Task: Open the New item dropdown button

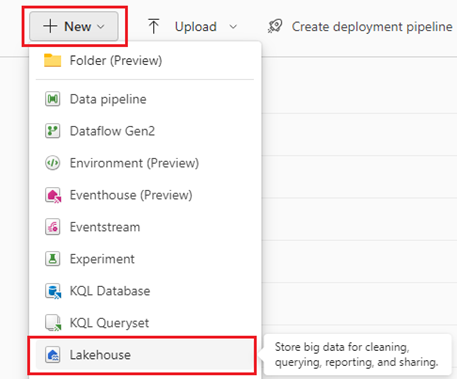Action: click(x=74, y=26)
